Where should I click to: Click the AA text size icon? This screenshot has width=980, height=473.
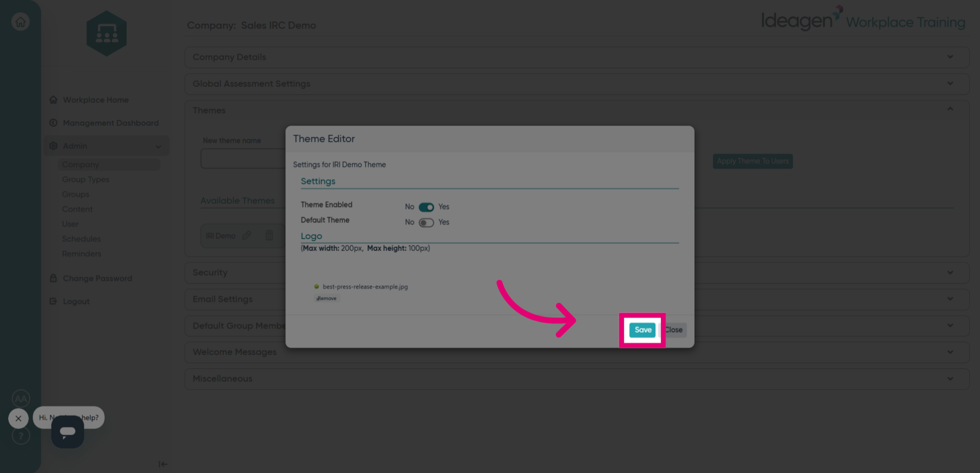click(x=21, y=399)
